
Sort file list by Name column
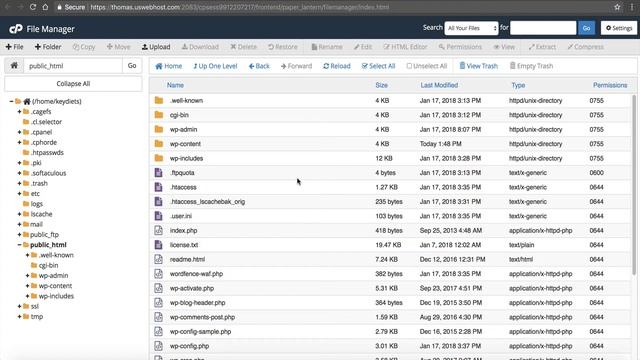pos(175,85)
